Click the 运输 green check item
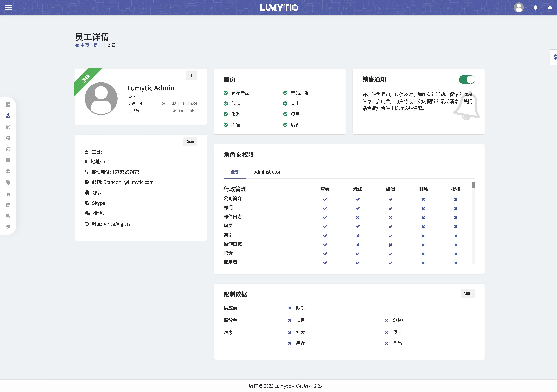This screenshot has height=392, width=557. 291,125
